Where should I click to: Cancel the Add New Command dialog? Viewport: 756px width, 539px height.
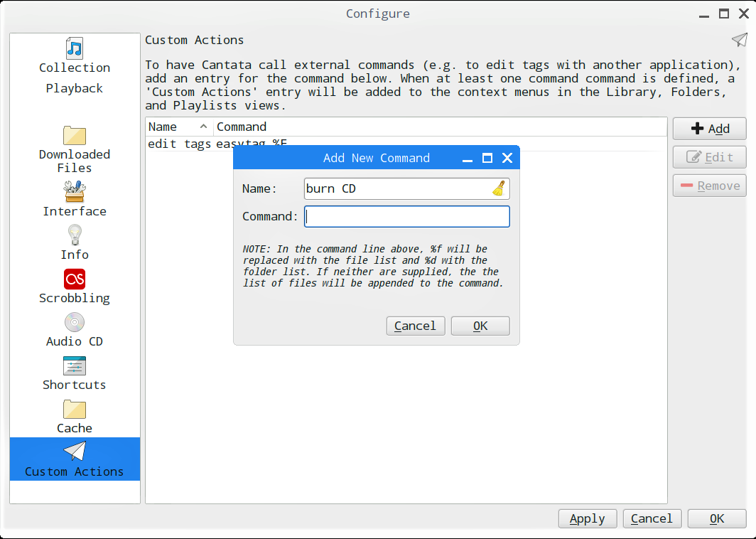[x=415, y=326]
